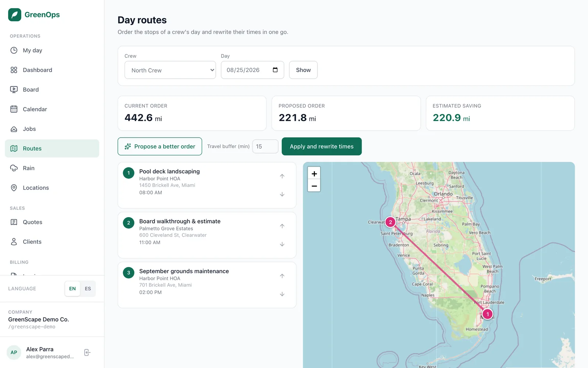Viewport: 588px width, 368px height.
Task: Click the 02:00 PM stop time
Action: pyautogui.click(x=150, y=292)
